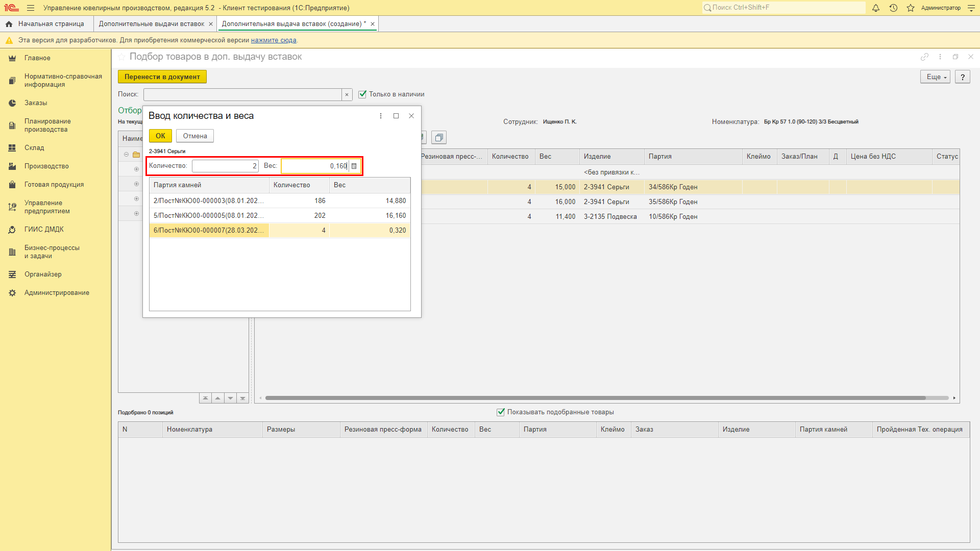Click the Отмена button
Viewport: 980px width, 551px height.
click(195, 136)
